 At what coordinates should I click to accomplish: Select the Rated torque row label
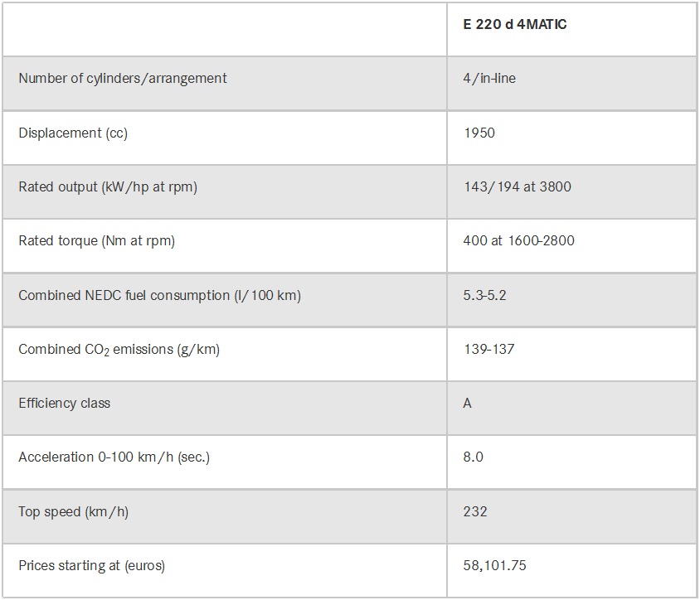click(x=97, y=241)
